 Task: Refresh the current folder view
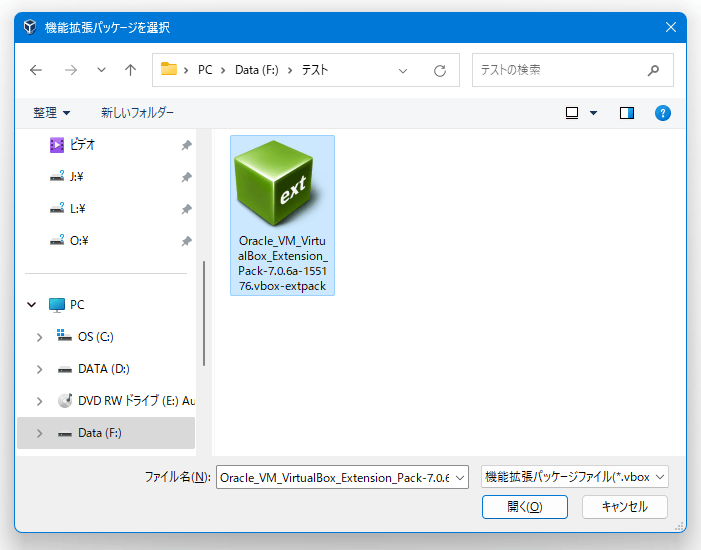coord(440,71)
